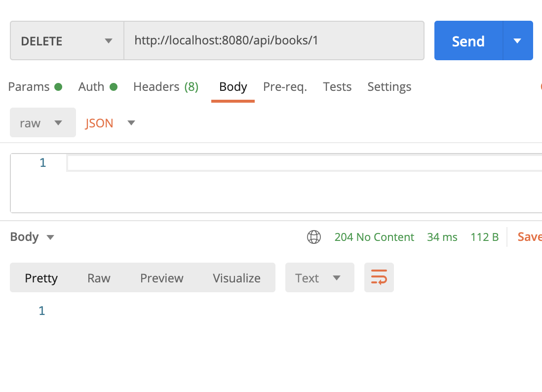Switch to the Auth tab
Screen dimensions: 542x392
pos(98,87)
